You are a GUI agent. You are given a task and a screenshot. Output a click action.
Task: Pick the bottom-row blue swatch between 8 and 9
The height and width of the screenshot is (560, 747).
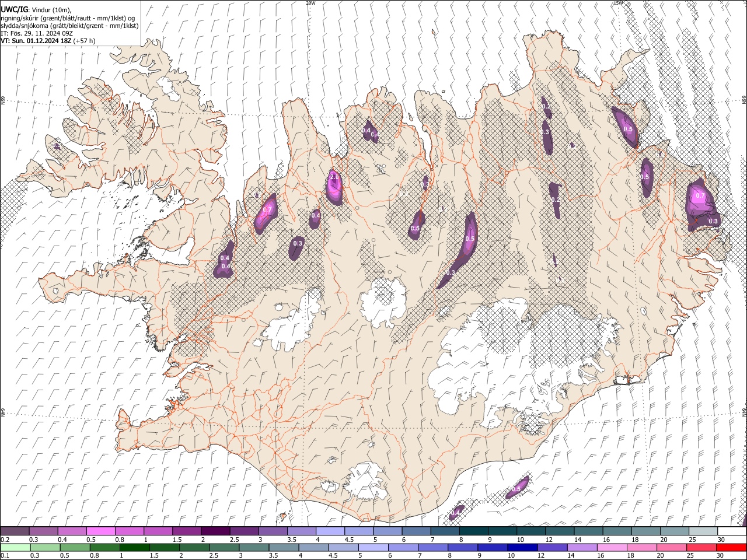[463, 548]
